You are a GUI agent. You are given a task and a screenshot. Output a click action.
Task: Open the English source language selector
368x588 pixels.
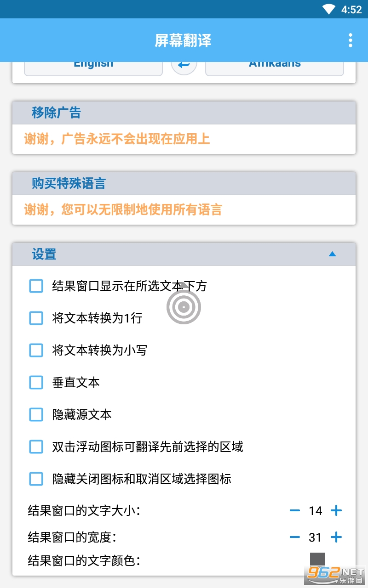point(93,68)
